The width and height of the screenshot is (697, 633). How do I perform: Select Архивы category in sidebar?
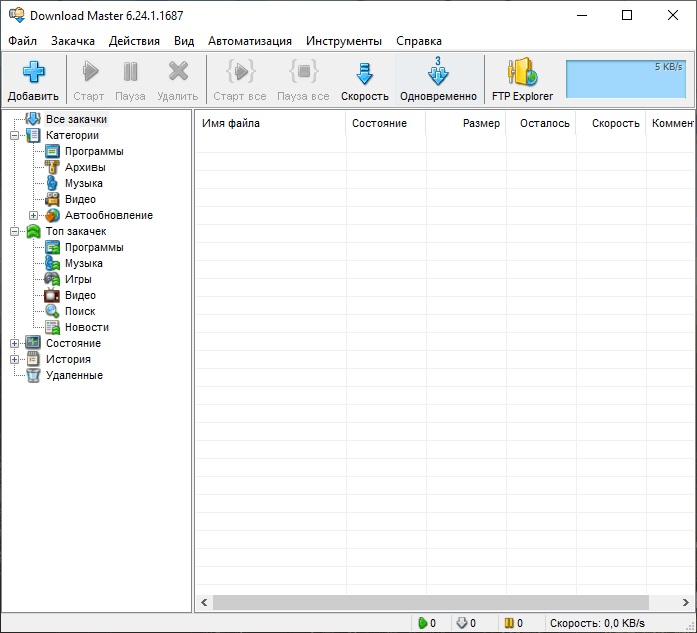coord(85,167)
